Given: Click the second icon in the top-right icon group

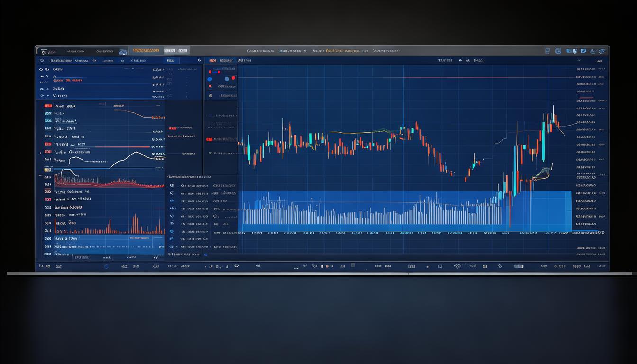Looking at the screenshot, I should [x=558, y=51].
